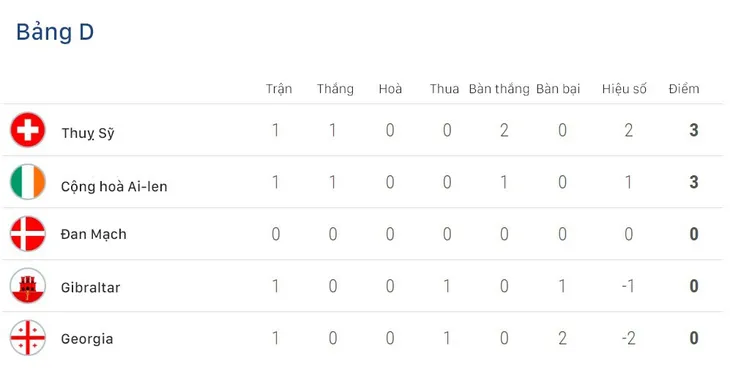Viewport: 730px width, 368px height.
Task: Click the Hoà column header
Action: pos(390,89)
